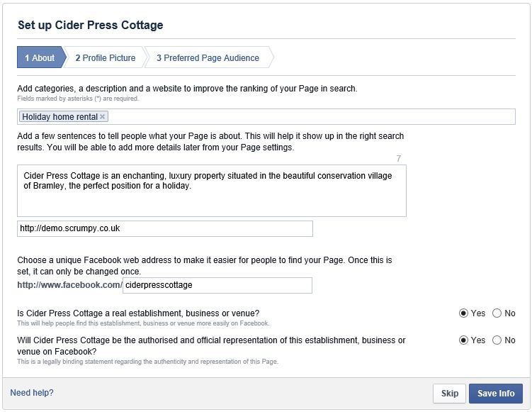
Task: Focus the ciderpresscottage web address field
Action: point(217,285)
